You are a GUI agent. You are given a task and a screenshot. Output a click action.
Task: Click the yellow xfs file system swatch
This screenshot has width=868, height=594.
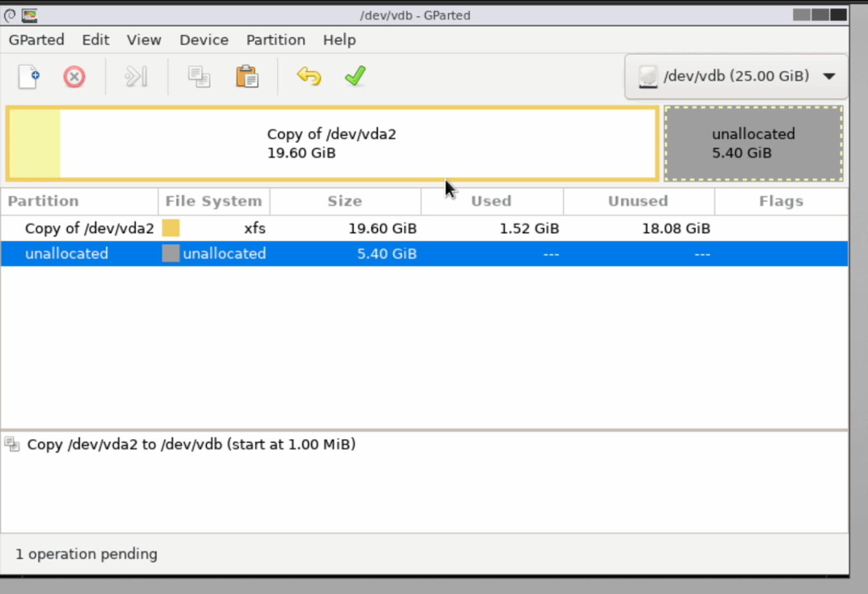[x=171, y=228]
